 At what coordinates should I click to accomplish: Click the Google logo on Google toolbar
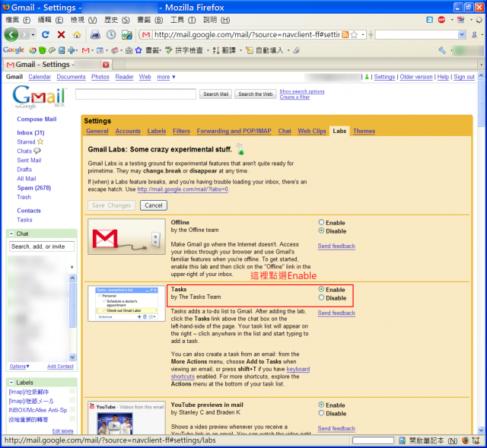tap(14, 50)
